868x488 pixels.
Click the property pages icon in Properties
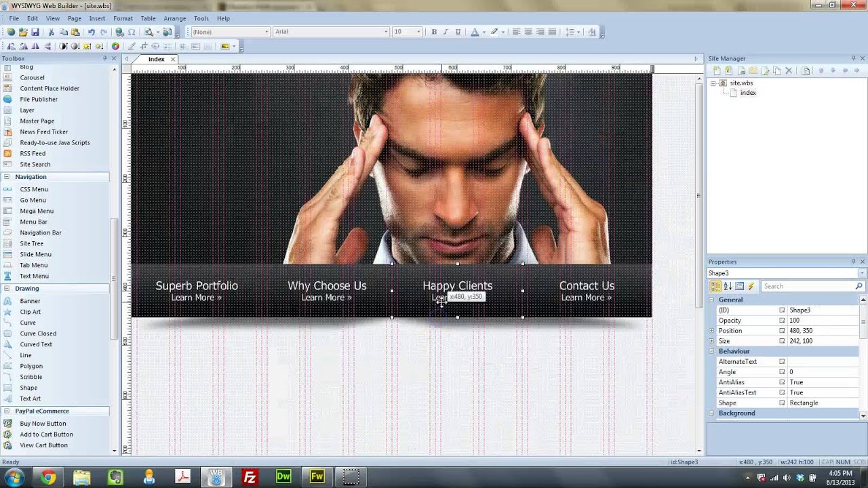[x=739, y=286]
